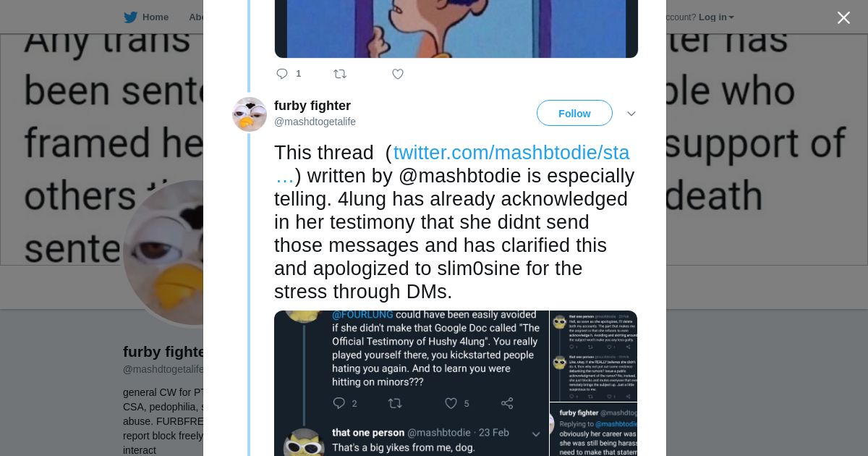Click furby fighter's small avatar beside the tweet

coord(250,114)
